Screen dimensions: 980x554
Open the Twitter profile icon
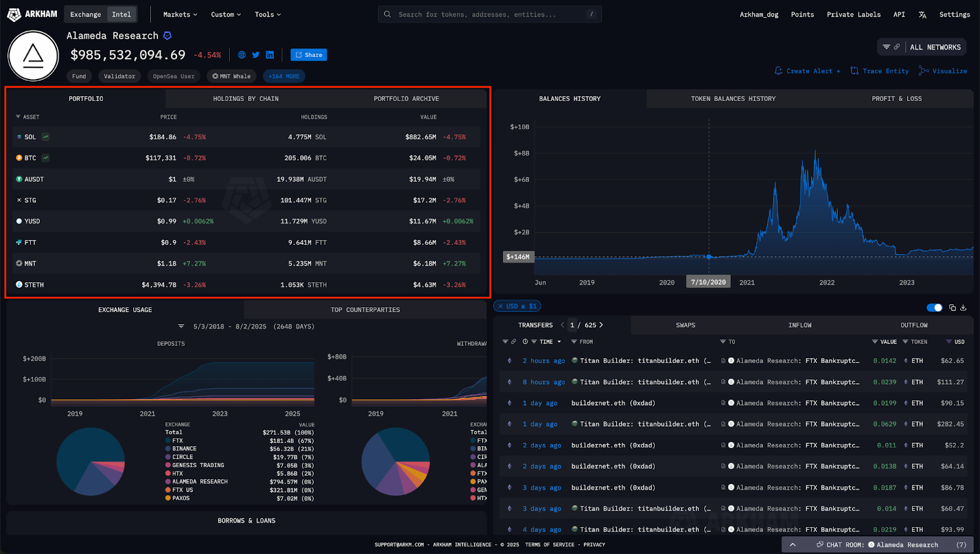(x=256, y=55)
